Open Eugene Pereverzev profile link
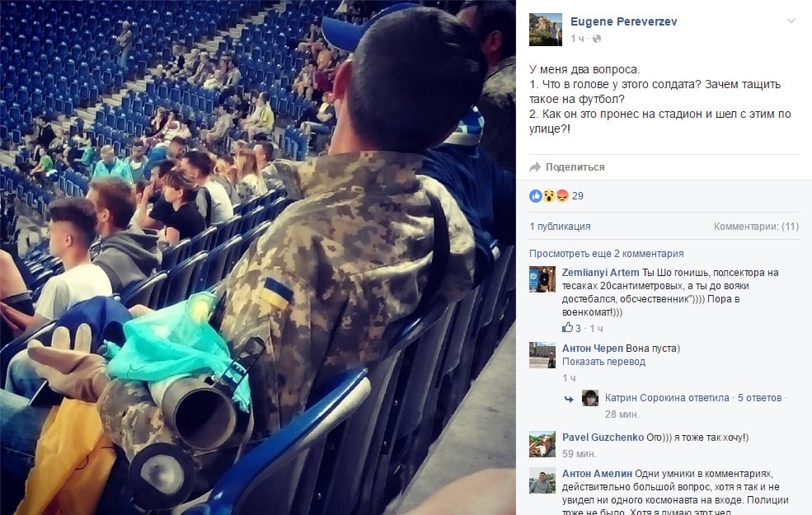This screenshot has height=515, width=812. pyautogui.click(x=623, y=21)
